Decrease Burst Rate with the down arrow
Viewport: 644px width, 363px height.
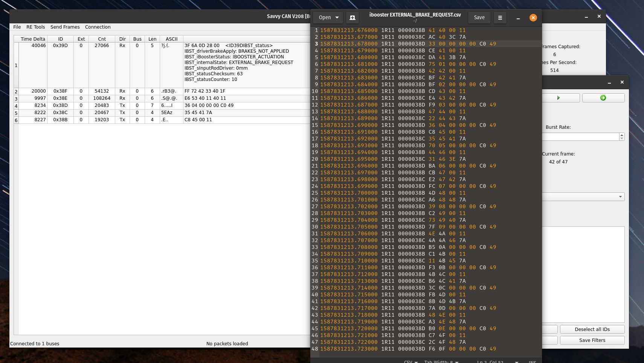click(x=622, y=139)
